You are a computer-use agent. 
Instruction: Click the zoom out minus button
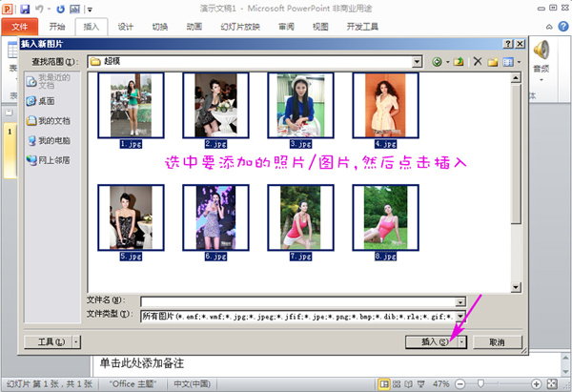[x=460, y=384]
